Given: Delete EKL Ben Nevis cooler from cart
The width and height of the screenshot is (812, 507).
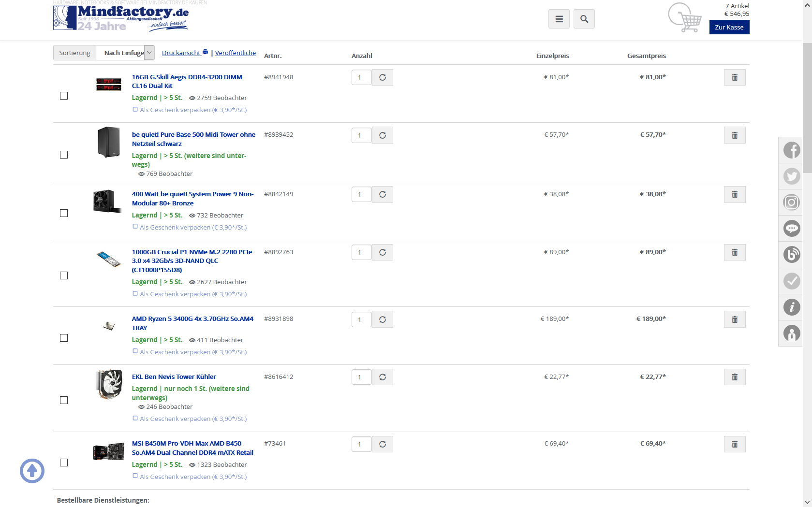Looking at the screenshot, I should [735, 377].
